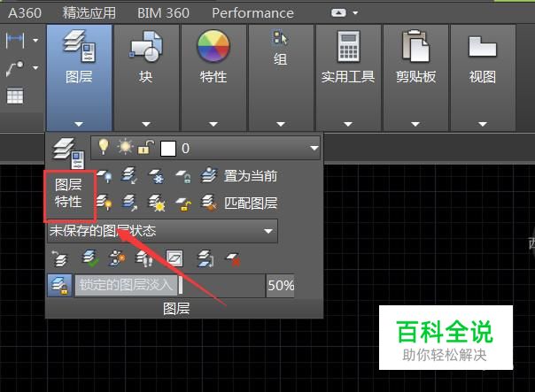Image resolution: width=535 pixels, height=392 pixels.
Task: Click the 块 block panel icon
Action: pyautogui.click(x=145, y=46)
